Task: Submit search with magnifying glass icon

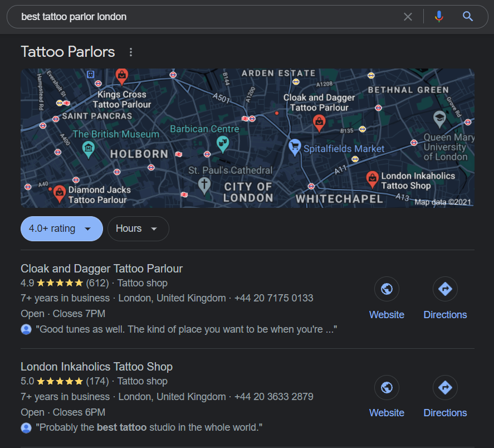Action: point(467,16)
